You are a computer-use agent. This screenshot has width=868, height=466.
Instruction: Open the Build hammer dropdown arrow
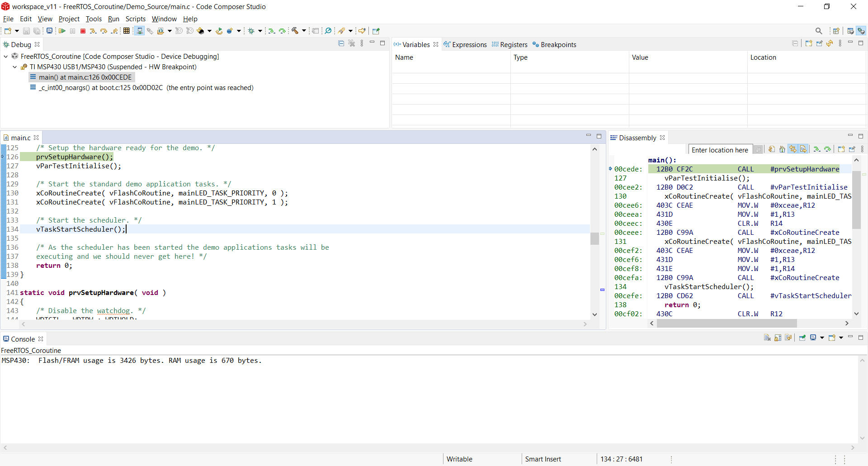pyautogui.click(x=304, y=31)
